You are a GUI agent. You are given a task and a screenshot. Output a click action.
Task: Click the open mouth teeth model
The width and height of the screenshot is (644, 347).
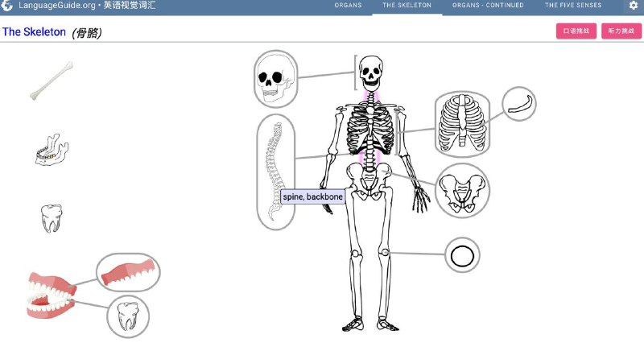tap(48, 294)
